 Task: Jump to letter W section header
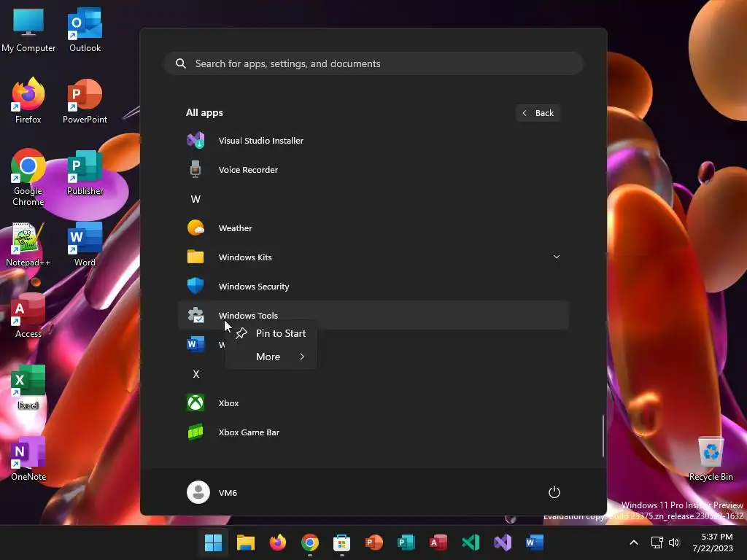click(x=196, y=199)
